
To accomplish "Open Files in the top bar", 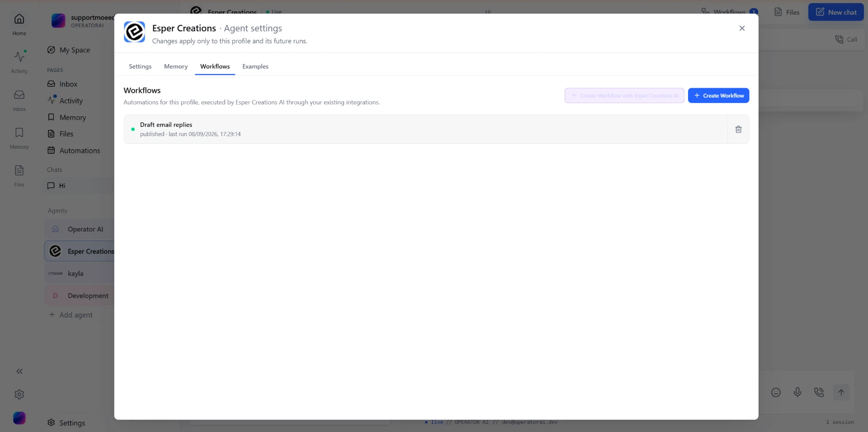I will [x=787, y=12].
